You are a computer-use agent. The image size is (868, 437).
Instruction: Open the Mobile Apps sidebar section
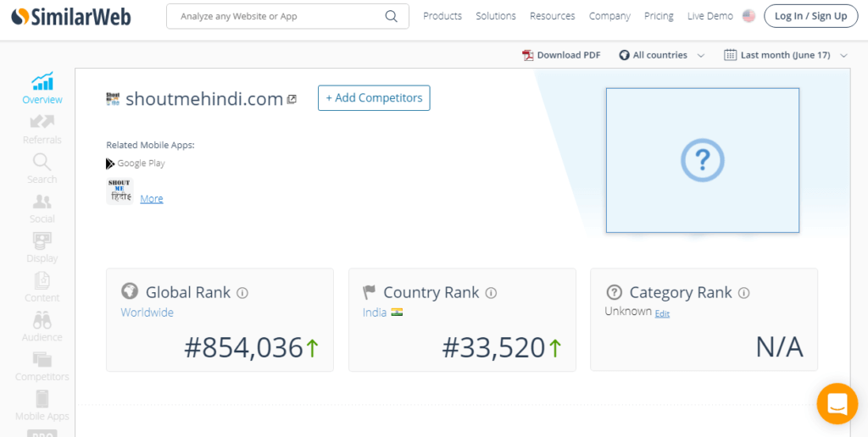coord(42,406)
